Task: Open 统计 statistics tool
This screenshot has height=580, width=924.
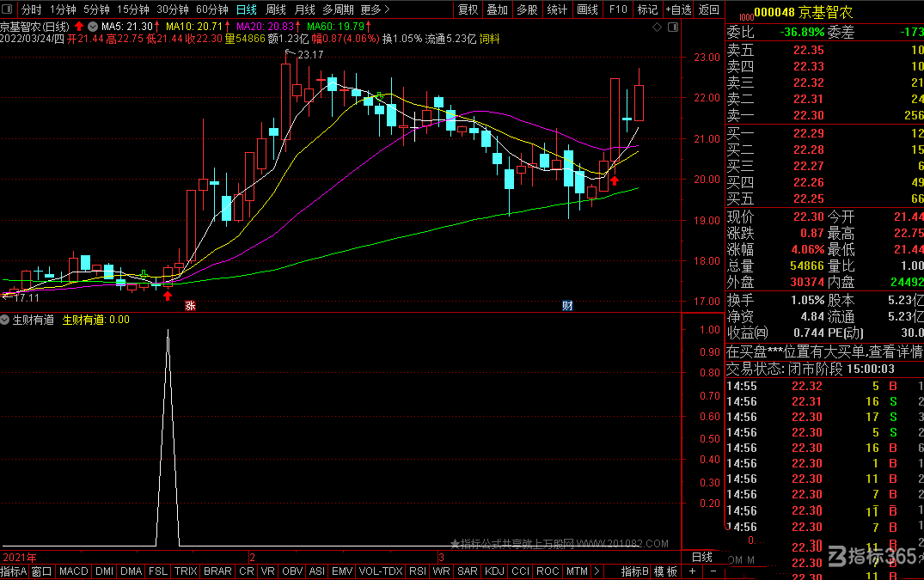Action: 557,9
